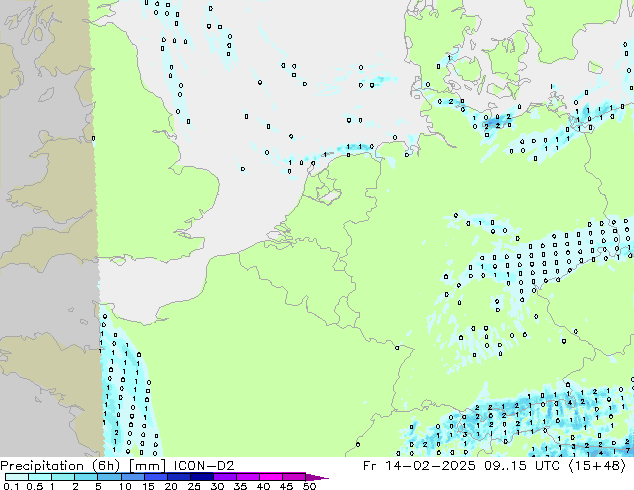
Task: Select the 0.1–0.5 mm palest legend swatch
Action: 17,477
